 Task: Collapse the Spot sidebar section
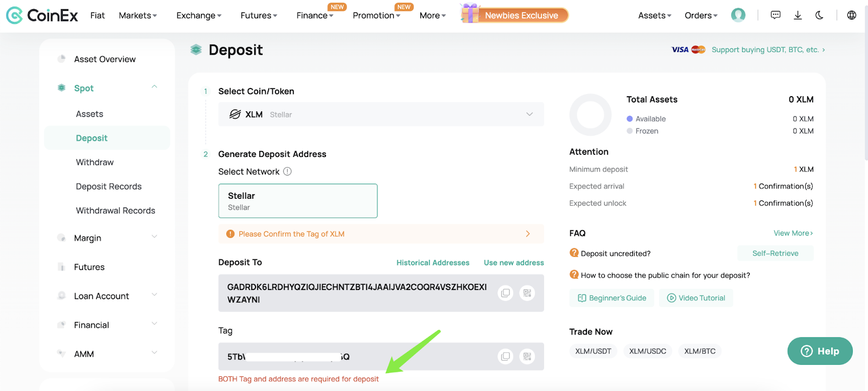pos(155,87)
